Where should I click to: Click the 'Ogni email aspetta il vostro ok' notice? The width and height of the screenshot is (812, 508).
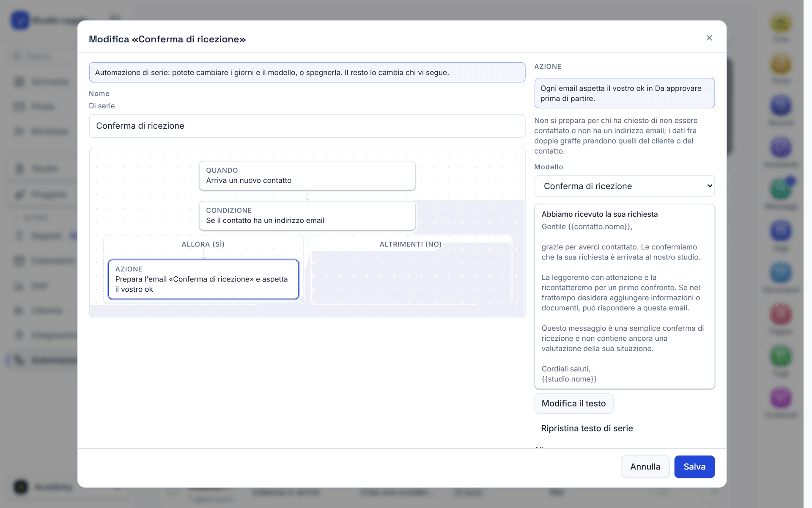pos(624,93)
